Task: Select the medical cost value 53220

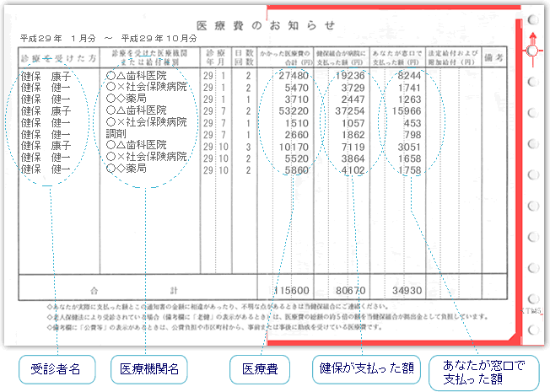Action: click(294, 111)
